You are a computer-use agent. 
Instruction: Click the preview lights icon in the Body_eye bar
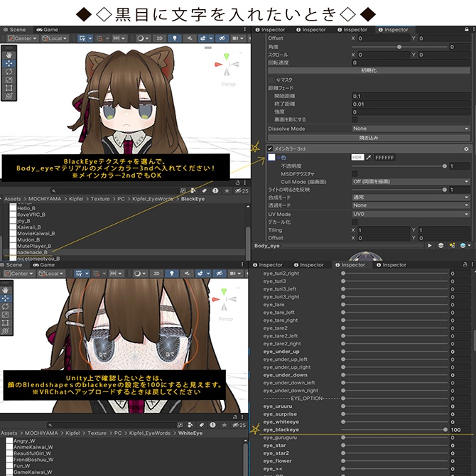click(453, 246)
